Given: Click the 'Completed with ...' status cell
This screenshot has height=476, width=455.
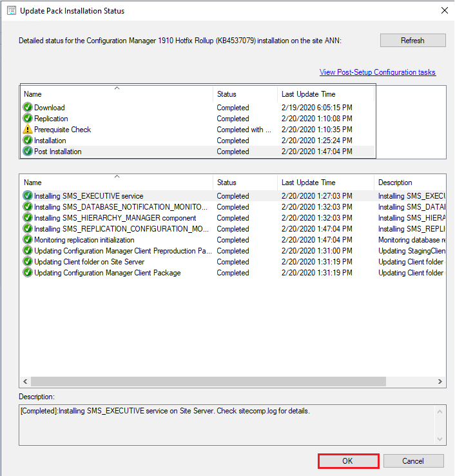Looking at the screenshot, I should [244, 130].
